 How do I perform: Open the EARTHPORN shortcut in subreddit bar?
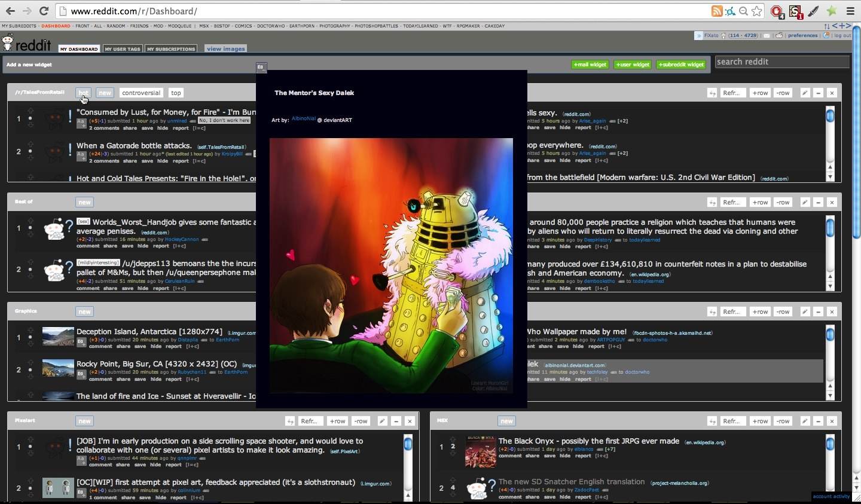(302, 26)
